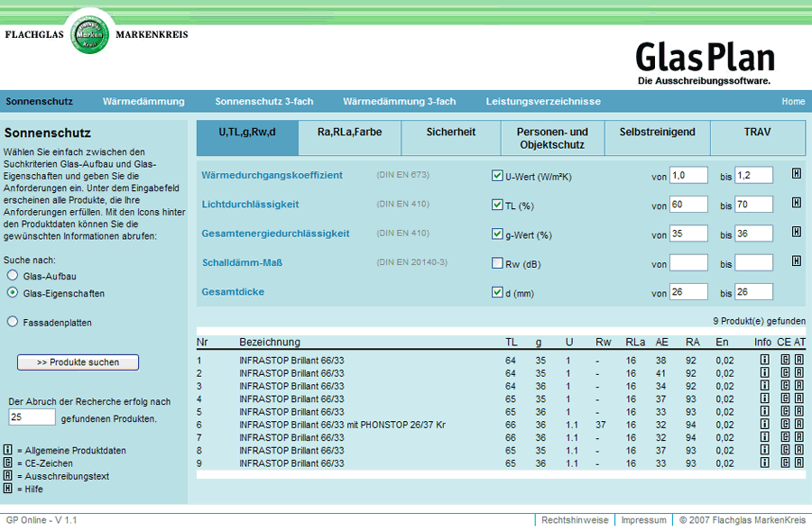Open help for Rw sound insulation row

797,261
